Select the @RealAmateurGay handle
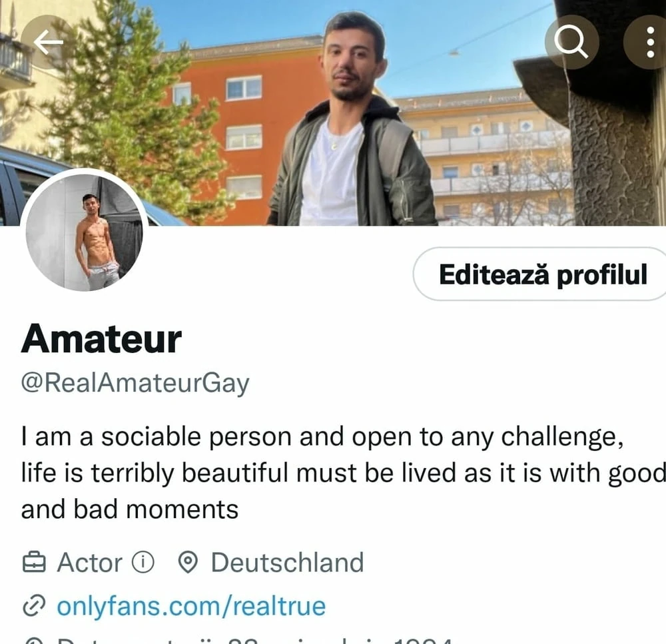 [x=135, y=384]
